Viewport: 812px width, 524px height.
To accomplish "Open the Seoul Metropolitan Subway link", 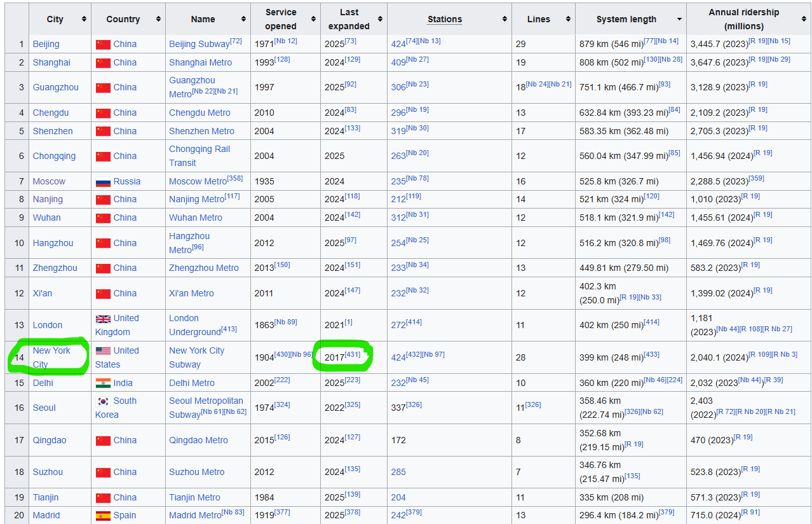I will click(x=206, y=408).
